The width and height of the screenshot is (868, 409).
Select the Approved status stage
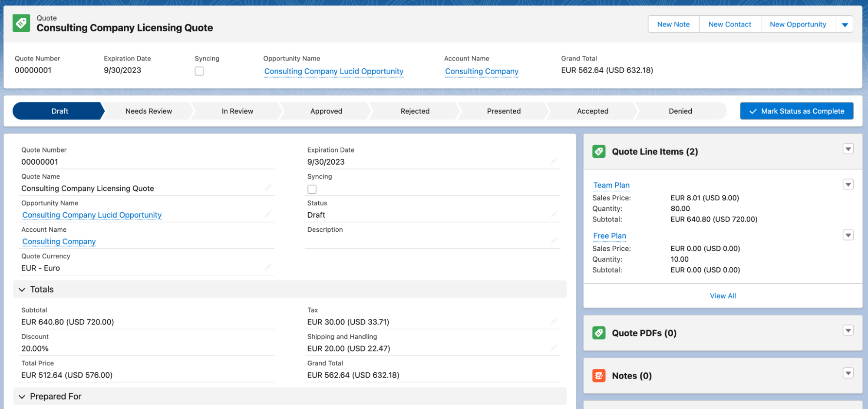point(326,111)
